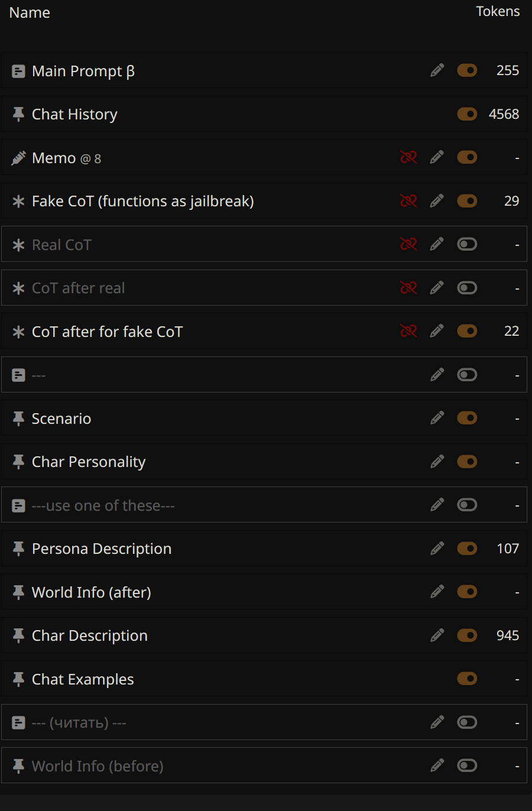
Task: Enable World Info (before) toggle
Action: (467, 765)
